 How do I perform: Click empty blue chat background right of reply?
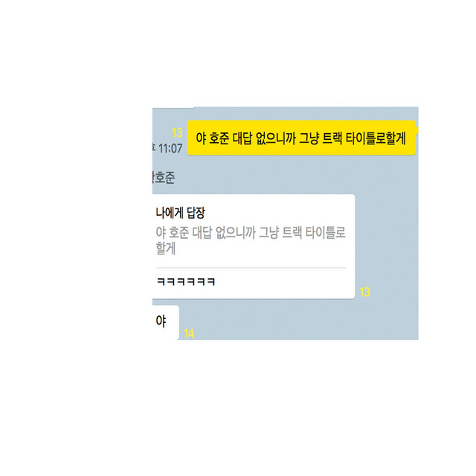click(387, 243)
